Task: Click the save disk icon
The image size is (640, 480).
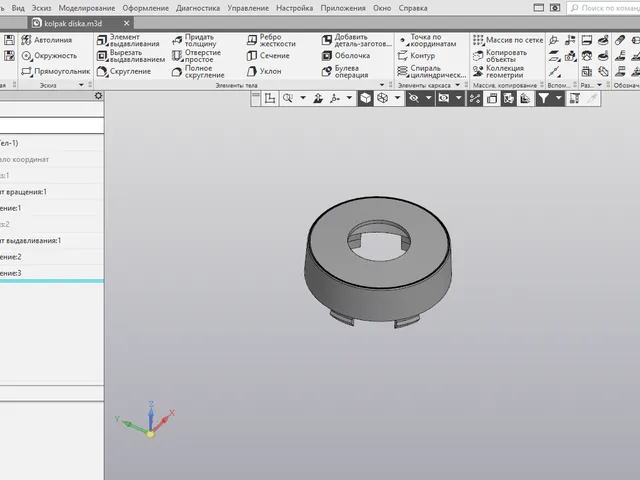Action: (x=9, y=40)
